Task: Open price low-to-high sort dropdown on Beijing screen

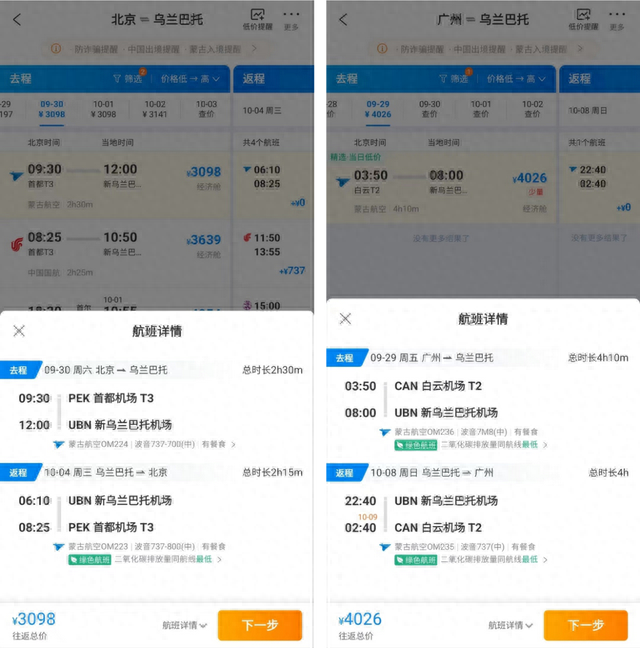Action: pyautogui.click(x=190, y=79)
